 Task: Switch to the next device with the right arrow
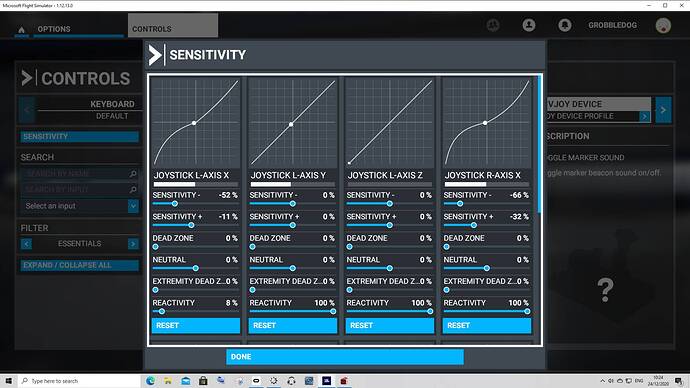click(663, 110)
